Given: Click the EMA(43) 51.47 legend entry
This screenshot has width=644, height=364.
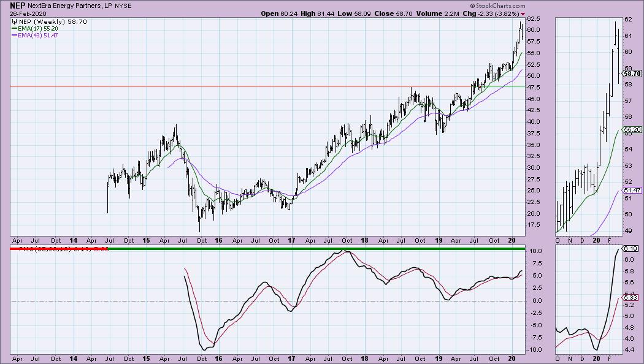Looking at the screenshot, I should pos(35,36).
